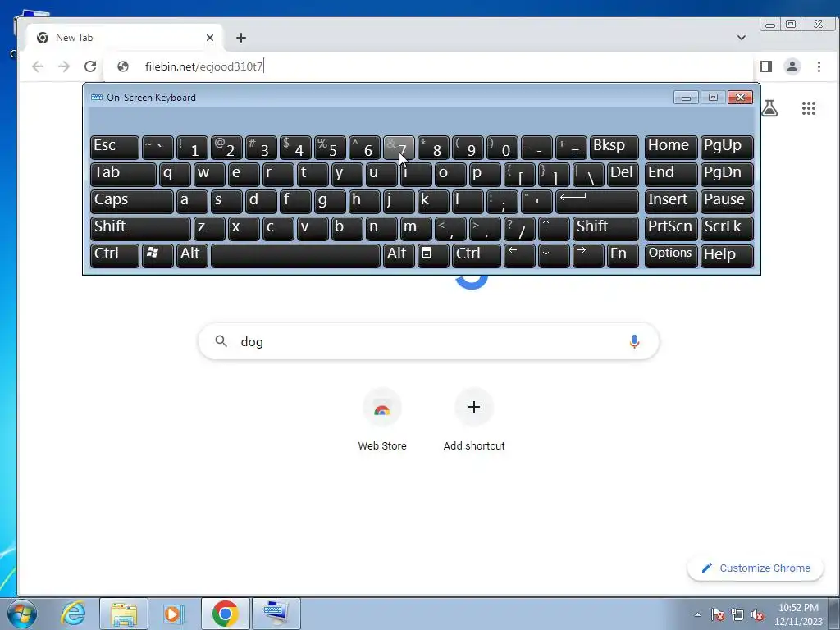The height and width of the screenshot is (630, 840).
Task: Switch to Chrome in taskbar
Action: 225,614
